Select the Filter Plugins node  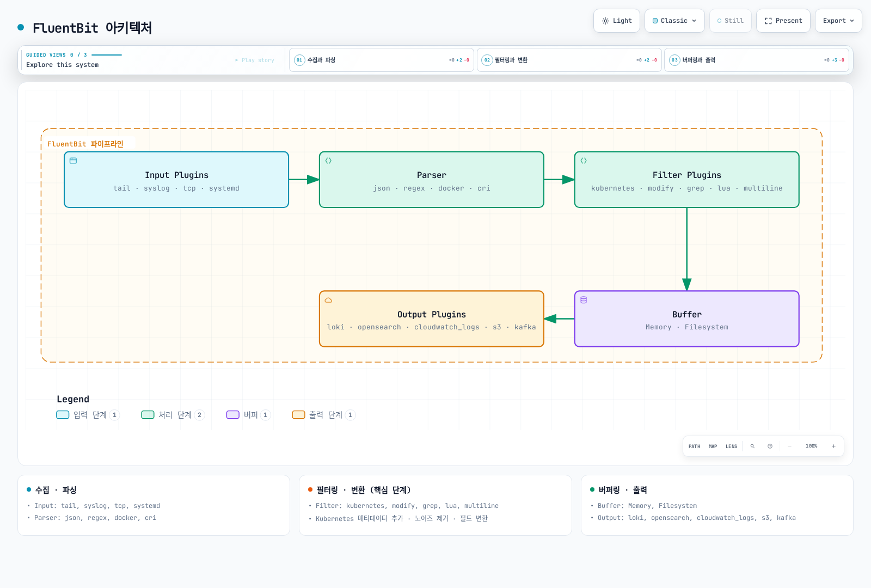[x=687, y=180]
